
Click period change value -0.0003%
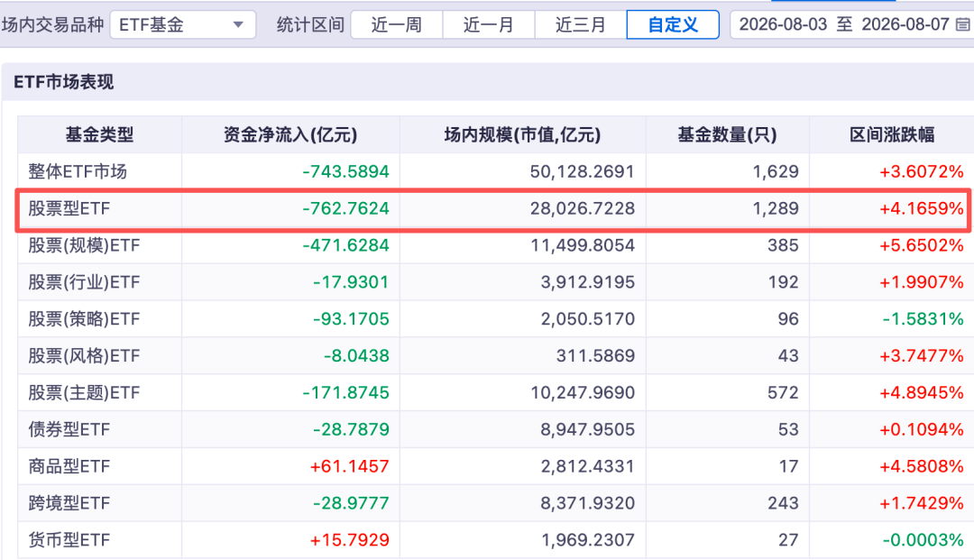tap(923, 540)
